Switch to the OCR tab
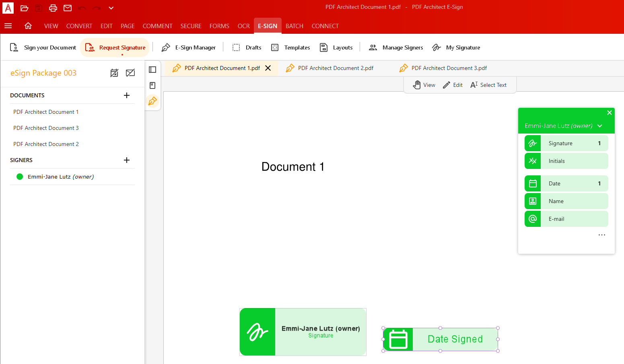Image resolution: width=624 pixels, height=364 pixels. click(x=244, y=26)
